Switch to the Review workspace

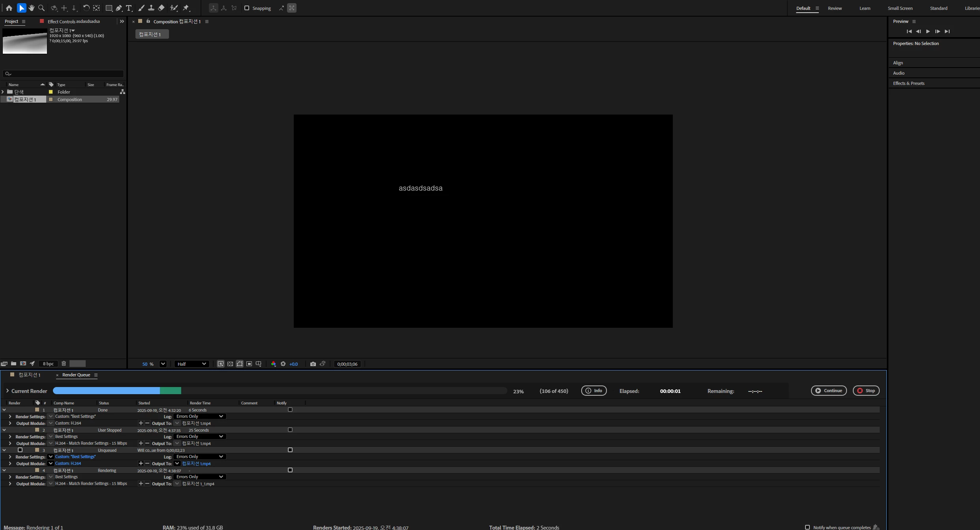[835, 8]
